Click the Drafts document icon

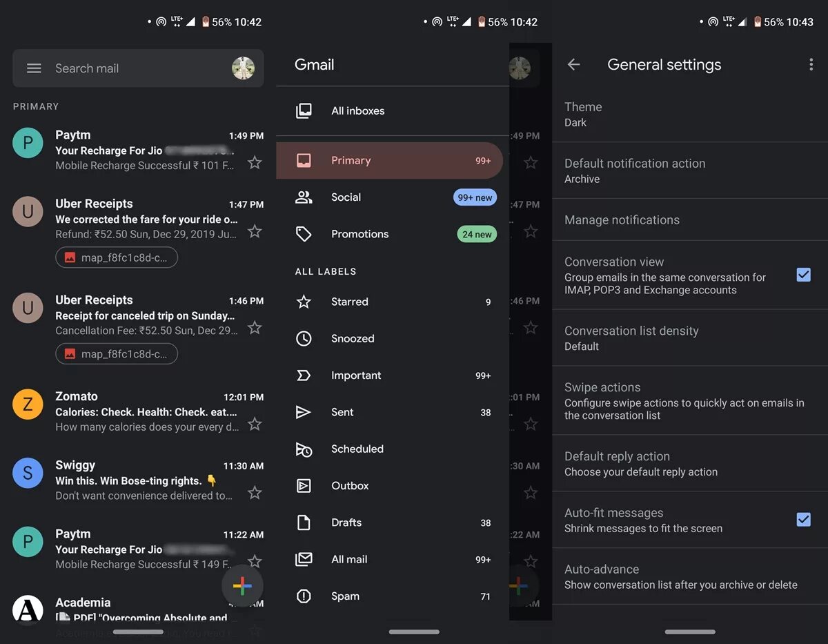[304, 523]
